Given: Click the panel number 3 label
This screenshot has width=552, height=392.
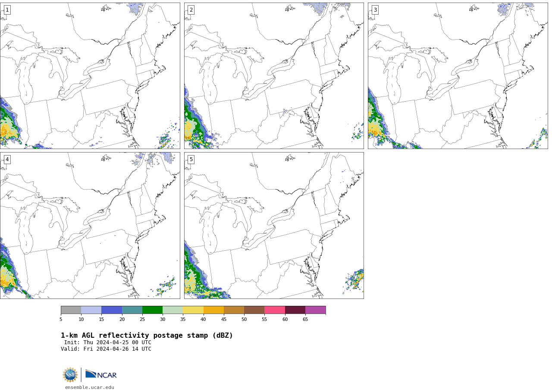Looking at the screenshot, I should [x=375, y=10].
